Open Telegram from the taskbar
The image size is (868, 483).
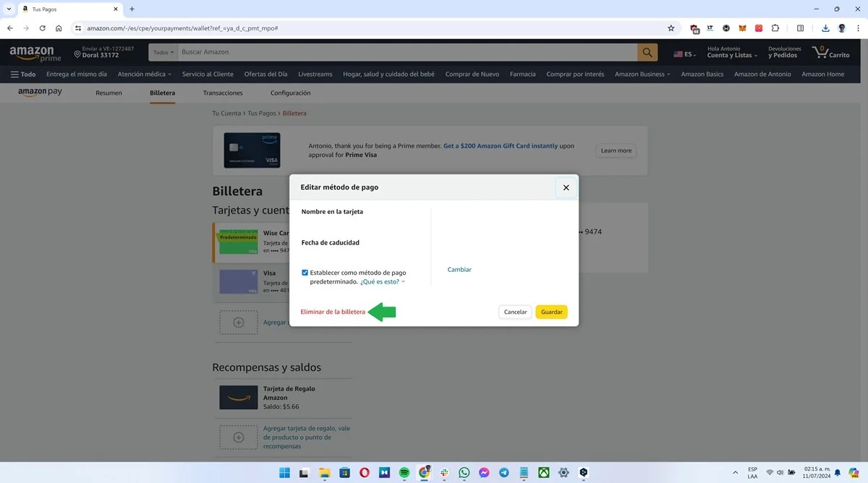(x=503, y=472)
